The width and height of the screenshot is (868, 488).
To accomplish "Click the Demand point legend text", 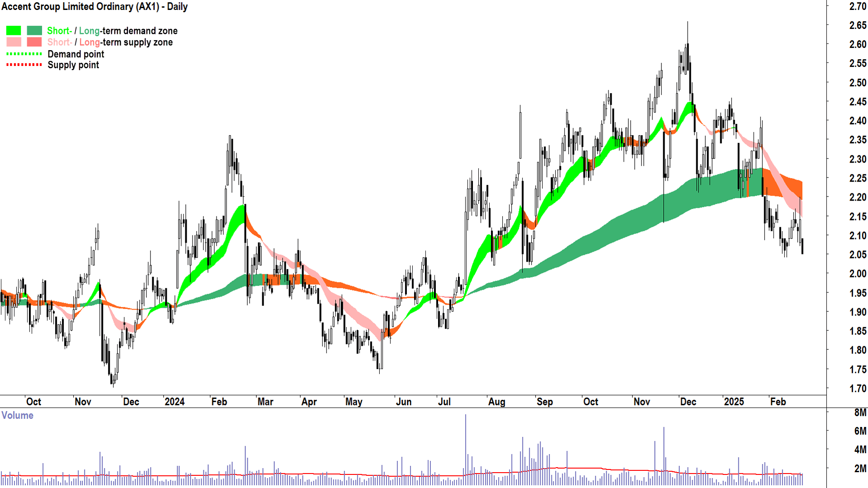I will [x=76, y=54].
